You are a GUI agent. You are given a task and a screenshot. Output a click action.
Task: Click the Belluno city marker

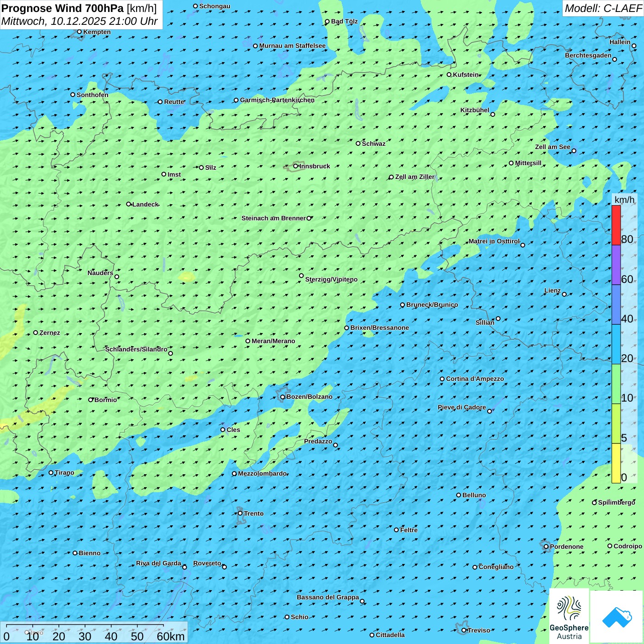click(459, 495)
